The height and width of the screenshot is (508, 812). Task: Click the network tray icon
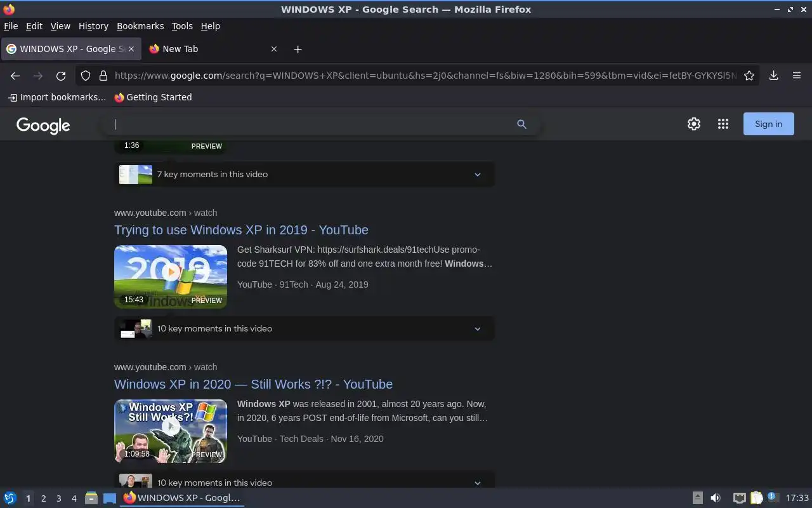739,498
